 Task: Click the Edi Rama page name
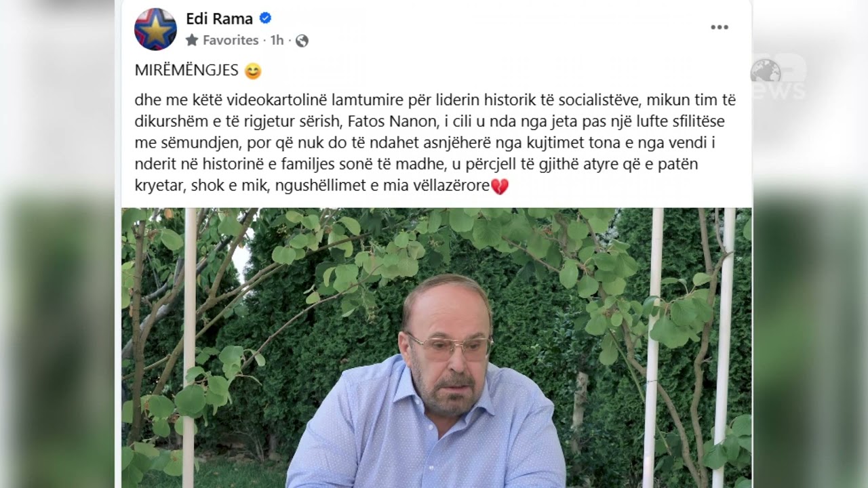(219, 19)
